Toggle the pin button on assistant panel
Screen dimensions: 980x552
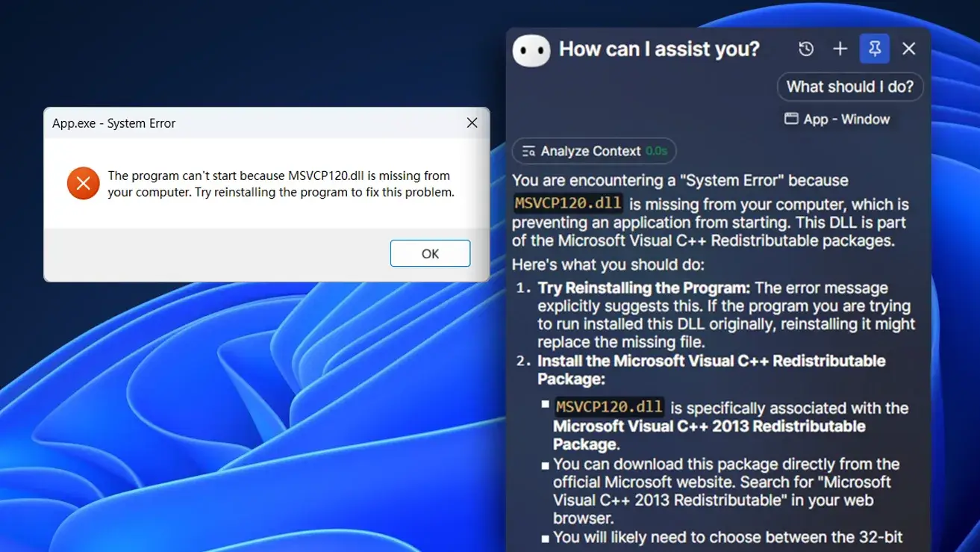coord(874,49)
